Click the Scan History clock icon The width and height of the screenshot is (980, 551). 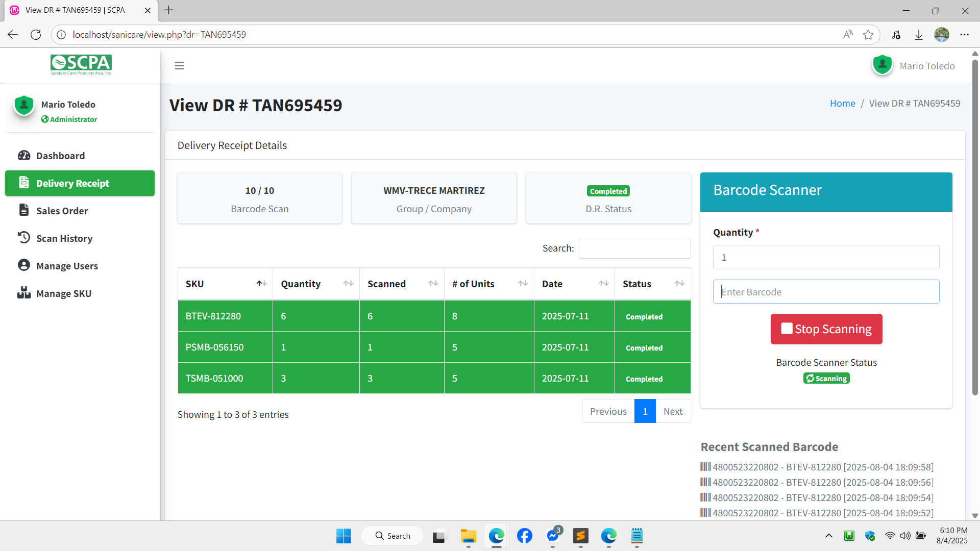pos(24,238)
